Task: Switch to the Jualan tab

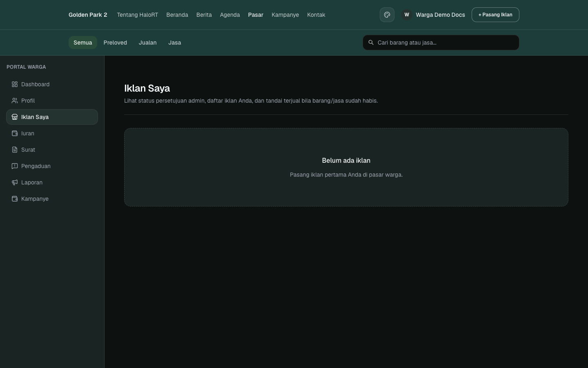Action: (x=148, y=43)
